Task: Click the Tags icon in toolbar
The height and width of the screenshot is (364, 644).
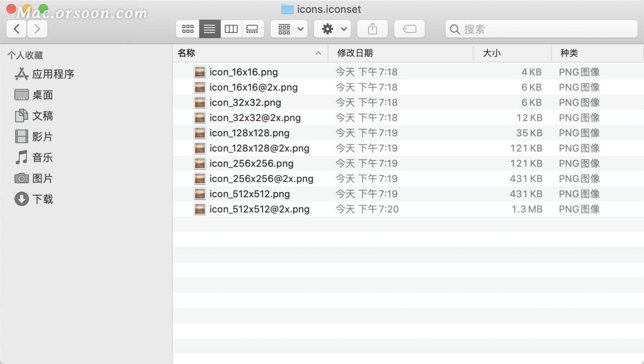Action: click(409, 29)
